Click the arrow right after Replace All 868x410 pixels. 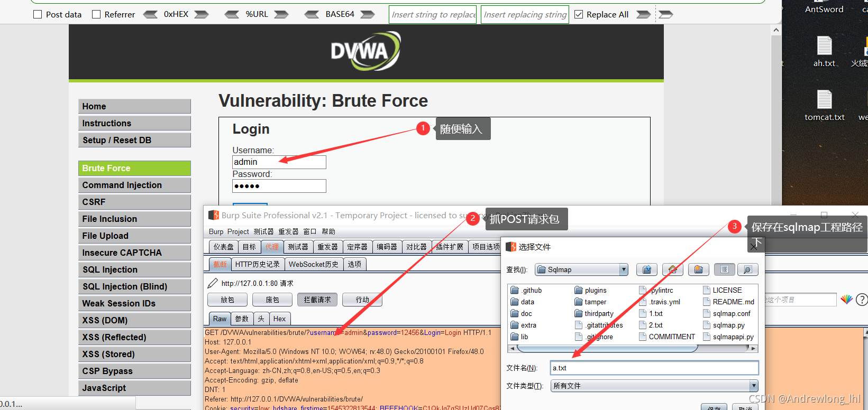pyautogui.click(x=643, y=14)
